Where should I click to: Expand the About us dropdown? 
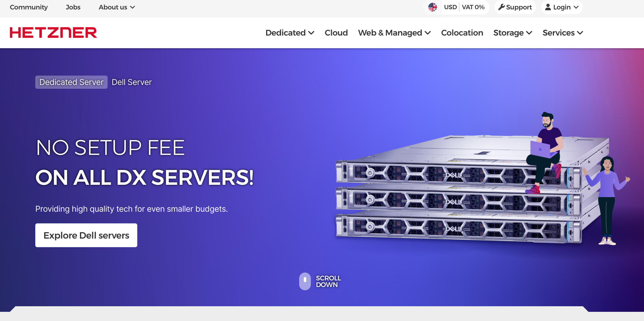pyautogui.click(x=117, y=7)
